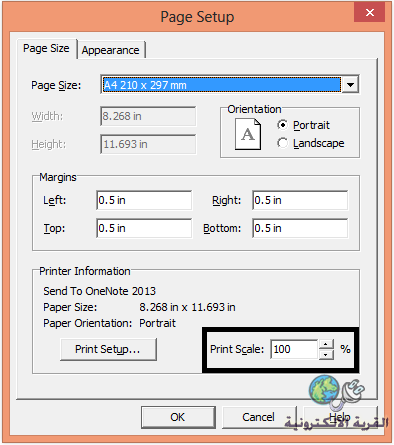Click the Left margin field

(144, 200)
